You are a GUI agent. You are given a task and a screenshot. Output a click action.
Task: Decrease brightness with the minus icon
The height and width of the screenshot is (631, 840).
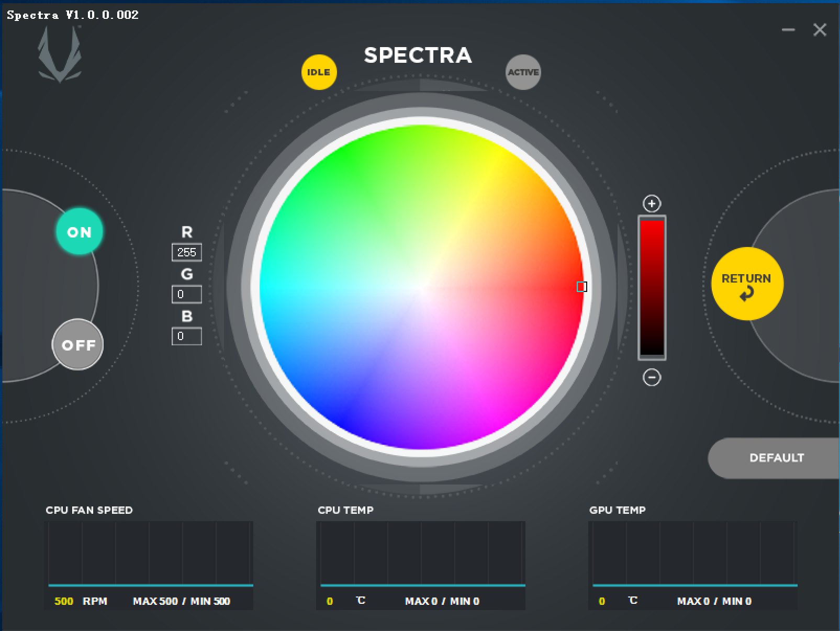tap(652, 377)
